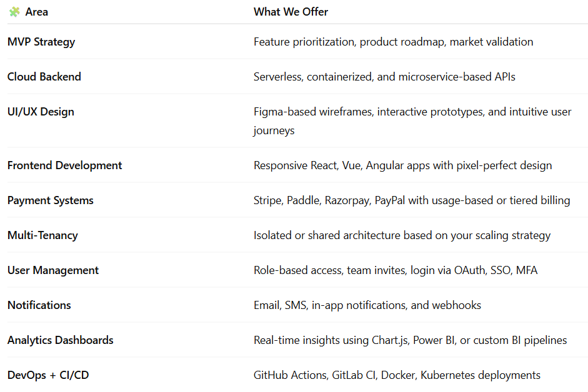Select the Payment Systems row label

pyautogui.click(x=51, y=200)
